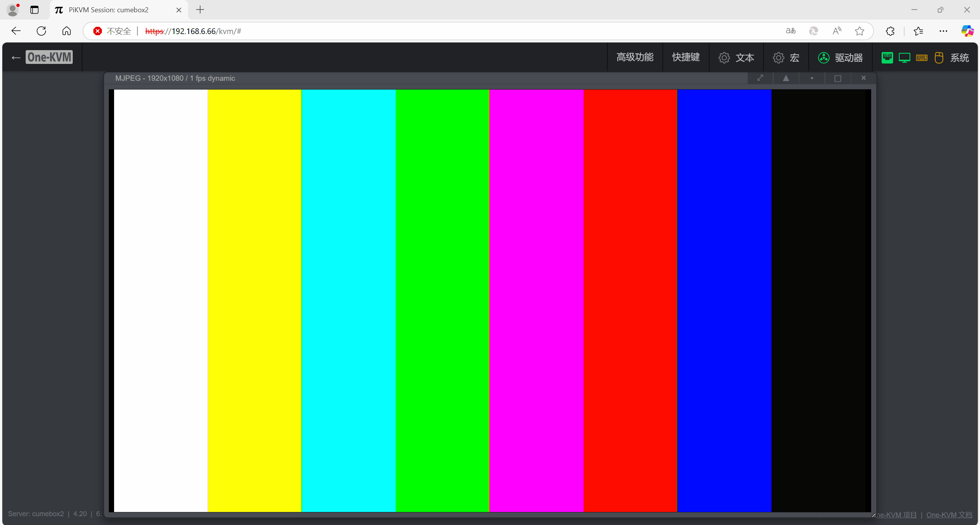Click the orange mouse status icon
This screenshot has width=980, height=525.
point(939,58)
